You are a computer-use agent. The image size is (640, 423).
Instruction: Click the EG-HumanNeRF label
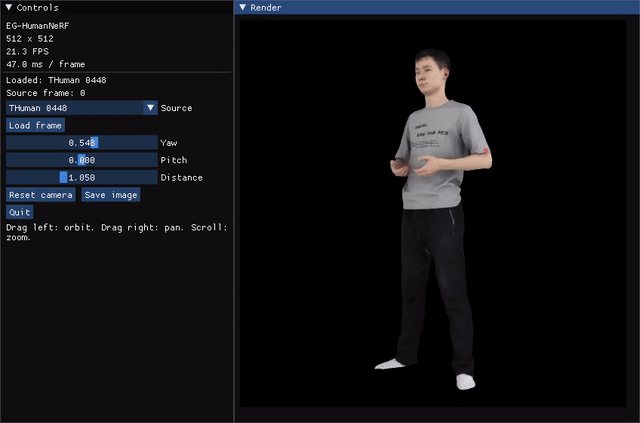(38, 26)
